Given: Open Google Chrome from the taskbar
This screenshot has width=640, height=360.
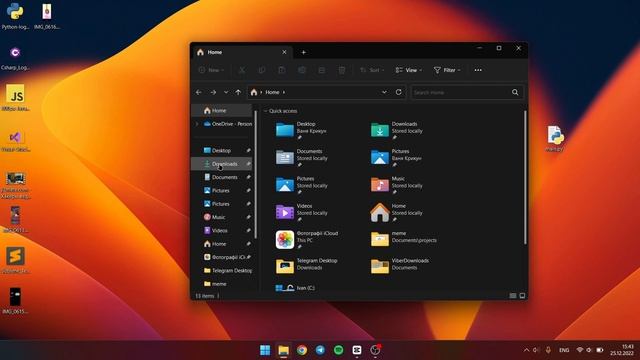Looking at the screenshot, I should coord(302,350).
